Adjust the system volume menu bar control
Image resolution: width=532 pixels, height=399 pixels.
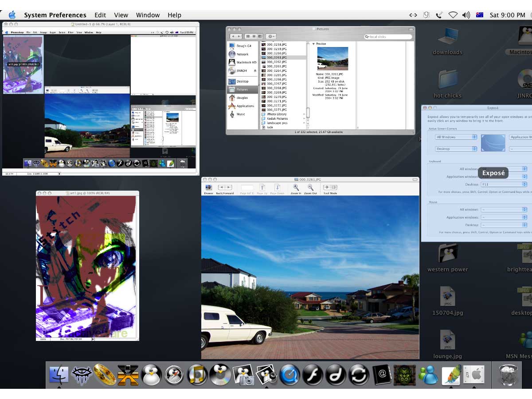465,15
